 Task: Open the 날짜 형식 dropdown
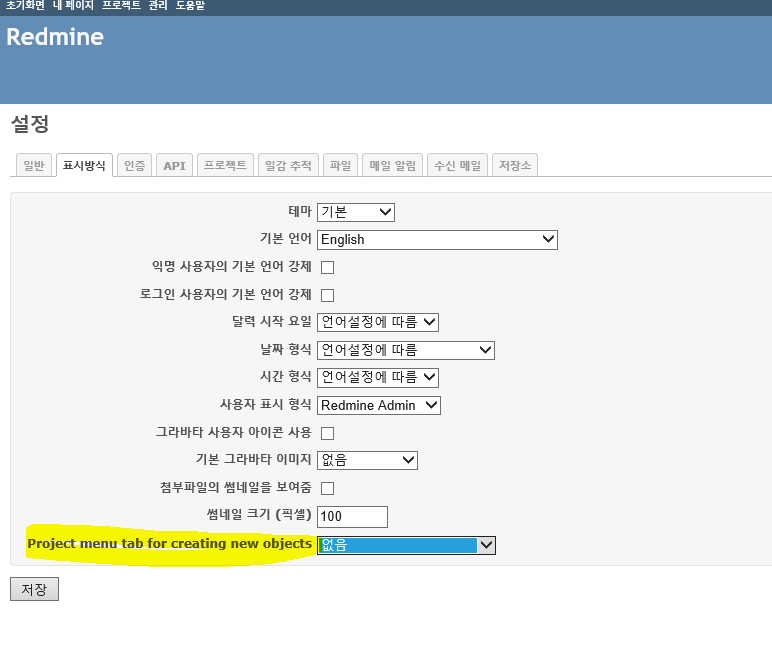coord(405,350)
